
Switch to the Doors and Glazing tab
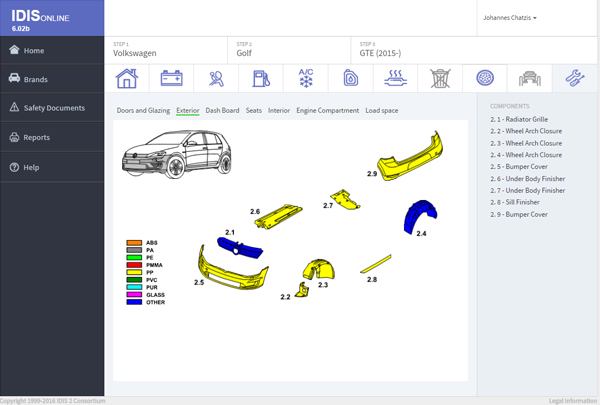point(143,110)
